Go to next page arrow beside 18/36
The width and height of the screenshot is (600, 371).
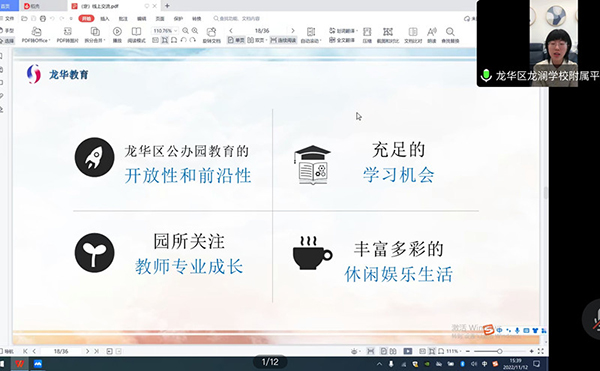[x=293, y=31]
